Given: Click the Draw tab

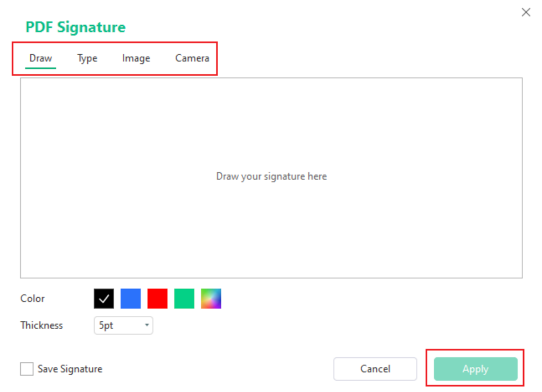Looking at the screenshot, I should click(x=40, y=58).
